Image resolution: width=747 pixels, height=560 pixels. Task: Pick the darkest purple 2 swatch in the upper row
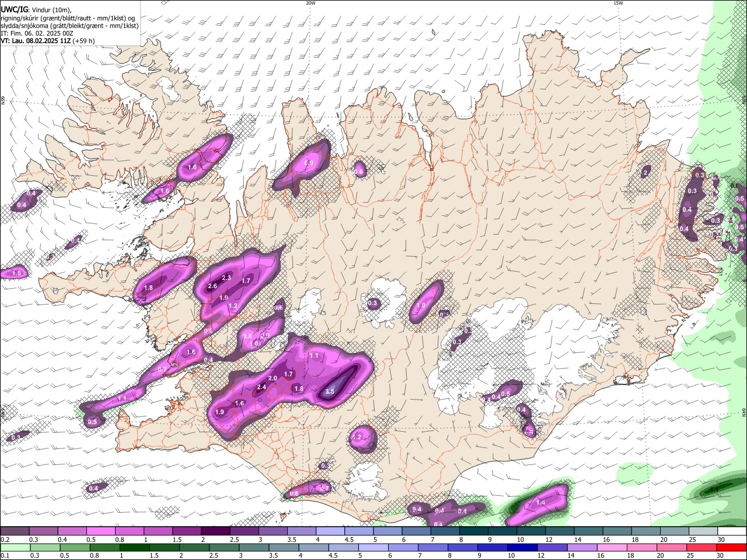215,531
